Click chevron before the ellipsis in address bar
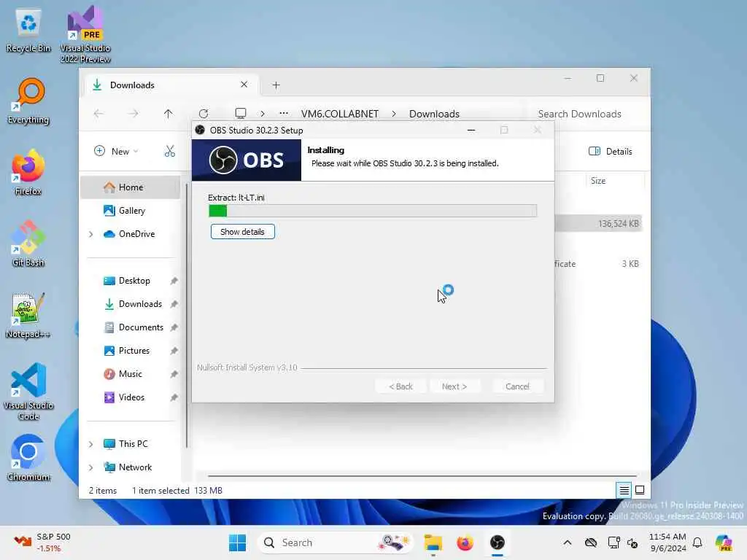This screenshot has width=747, height=560. point(263,114)
